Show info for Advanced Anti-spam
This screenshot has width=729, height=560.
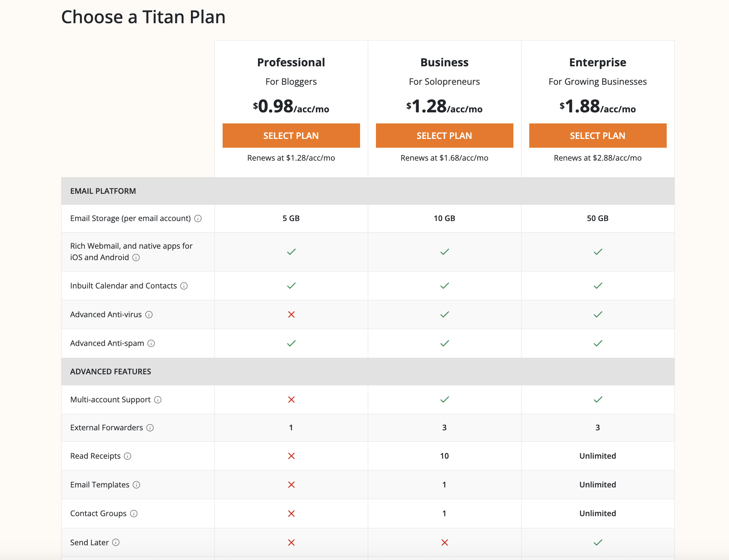click(x=151, y=343)
